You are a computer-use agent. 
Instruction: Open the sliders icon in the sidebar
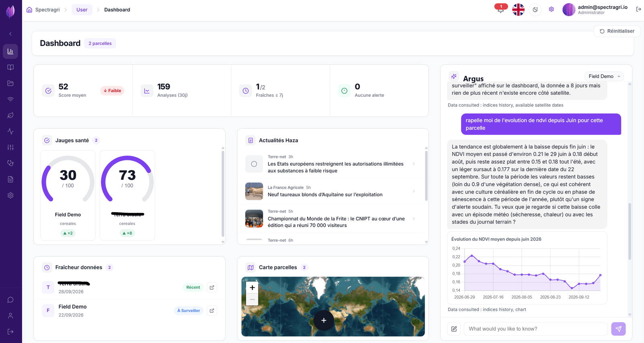pos(10,148)
